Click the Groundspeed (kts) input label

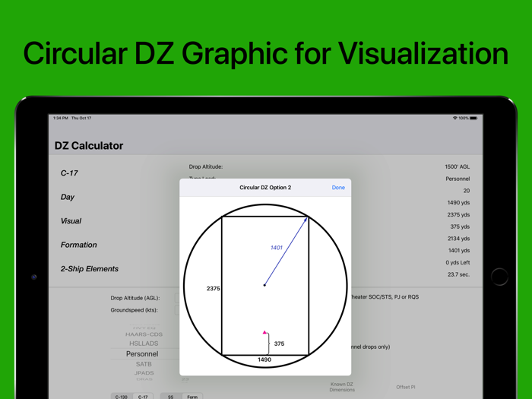tap(134, 310)
